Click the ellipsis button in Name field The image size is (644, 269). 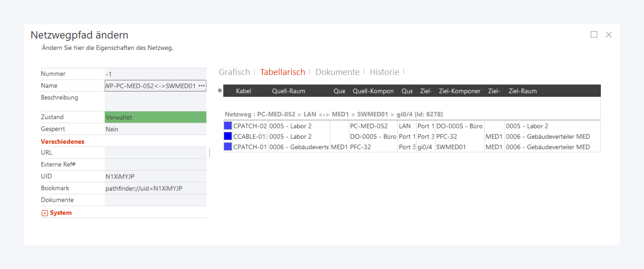(202, 86)
